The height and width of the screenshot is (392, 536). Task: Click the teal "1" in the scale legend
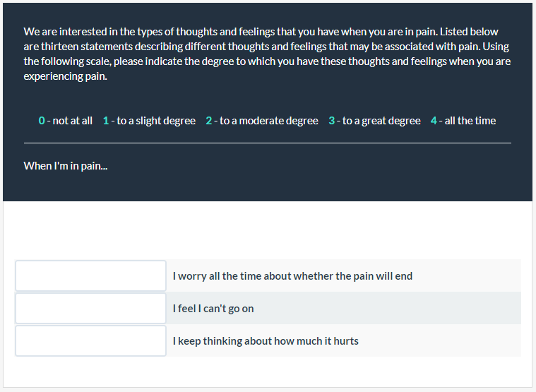106,121
